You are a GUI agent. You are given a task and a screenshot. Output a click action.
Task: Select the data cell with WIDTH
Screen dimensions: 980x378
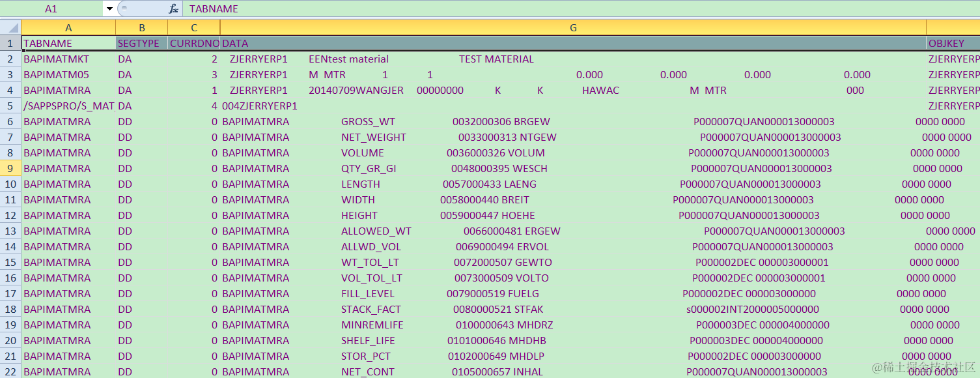click(x=573, y=199)
